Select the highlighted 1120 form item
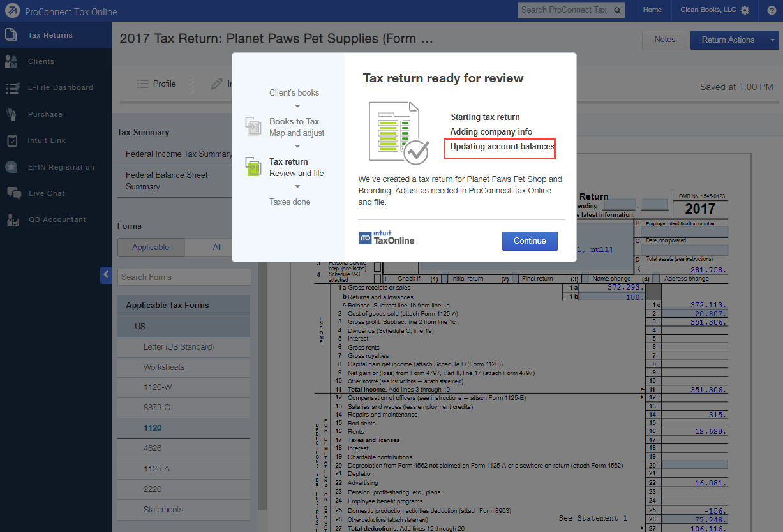Image resolution: width=783 pixels, height=532 pixels. point(184,428)
